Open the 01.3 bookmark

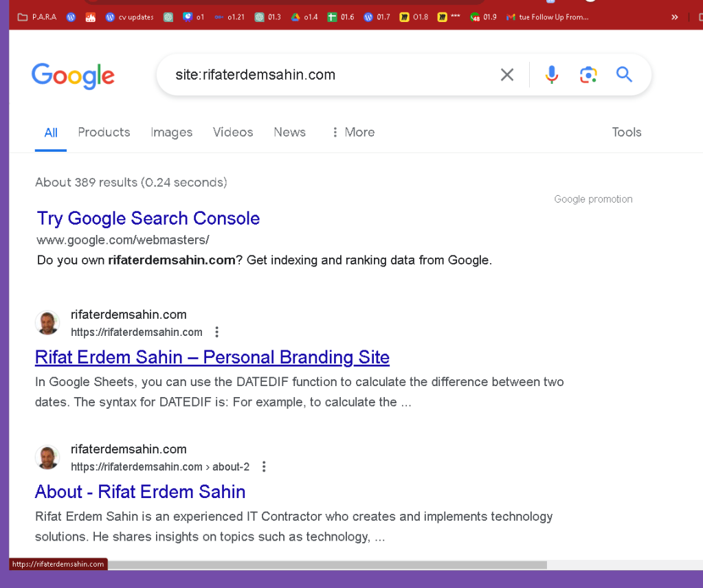(267, 17)
